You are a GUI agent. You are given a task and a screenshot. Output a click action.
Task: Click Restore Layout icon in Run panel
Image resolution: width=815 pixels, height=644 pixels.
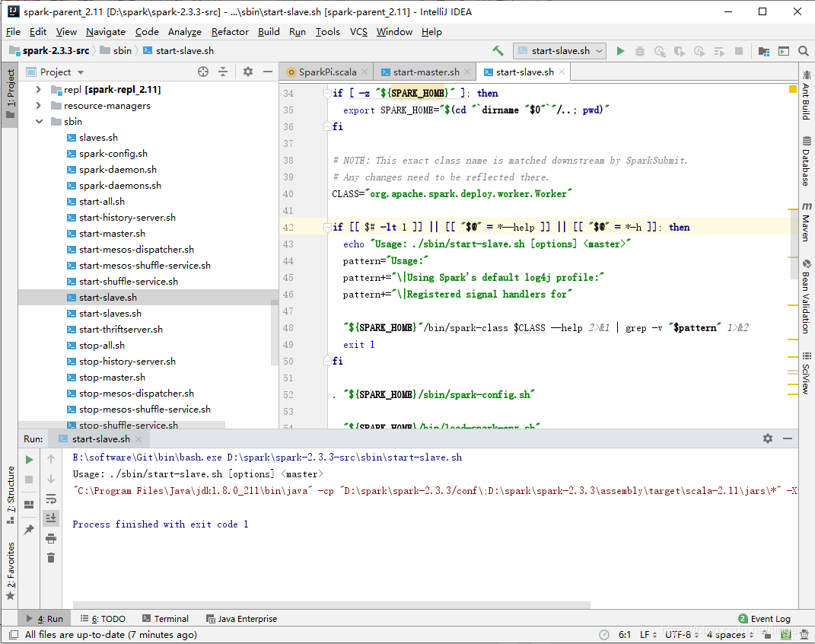(29, 505)
